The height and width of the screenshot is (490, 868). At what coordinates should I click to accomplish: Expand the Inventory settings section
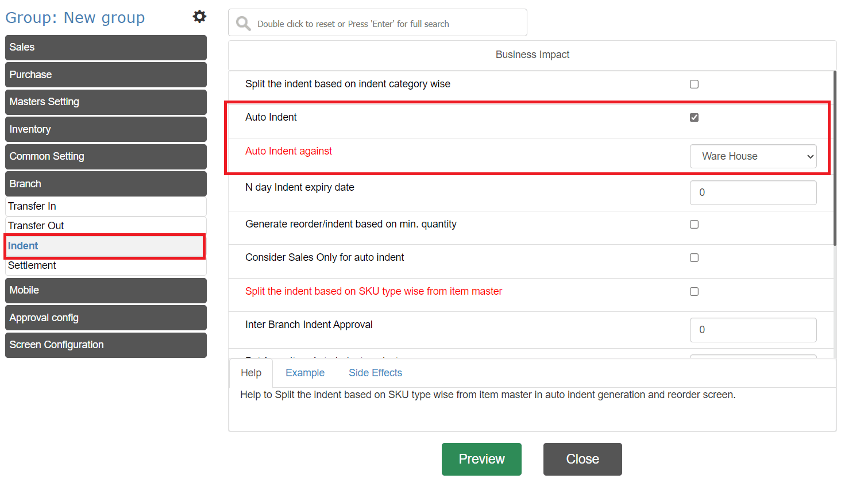[x=106, y=129]
